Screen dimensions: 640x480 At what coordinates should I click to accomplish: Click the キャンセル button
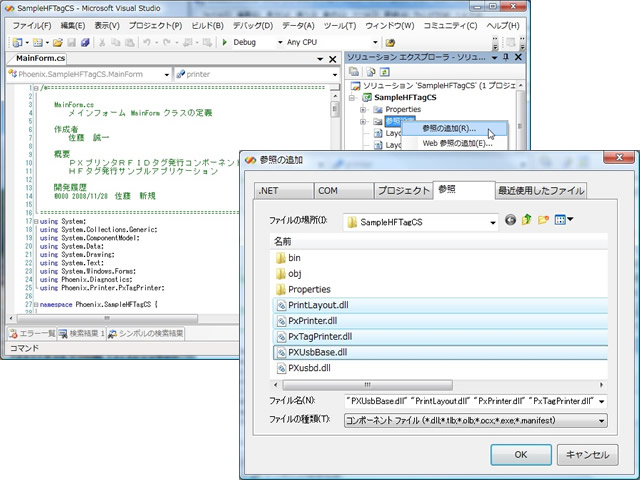tap(587, 455)
